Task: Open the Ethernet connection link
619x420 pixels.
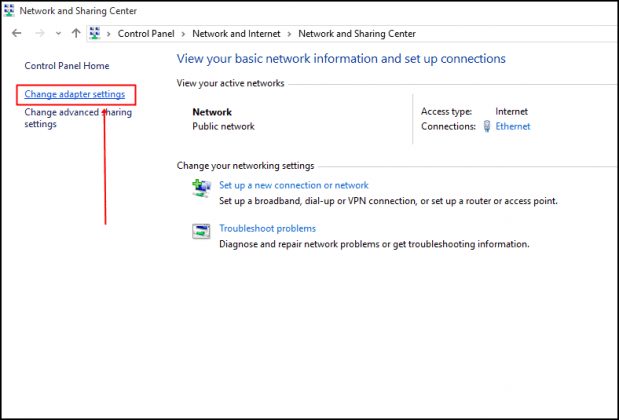Action: pyautogui.click(x=513, y=127)
